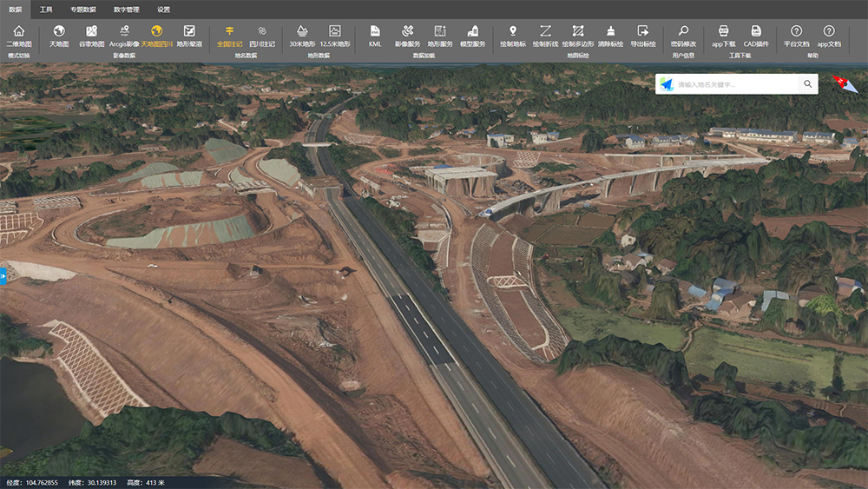Open the 专题数据 ribbon tab
Viewport: 868px width, 489px height.
(x=83, y=10)
